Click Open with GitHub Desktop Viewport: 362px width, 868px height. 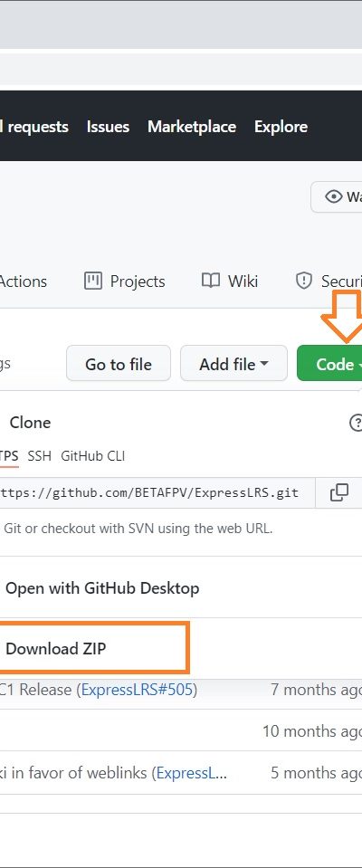click(x=102, y=588)
